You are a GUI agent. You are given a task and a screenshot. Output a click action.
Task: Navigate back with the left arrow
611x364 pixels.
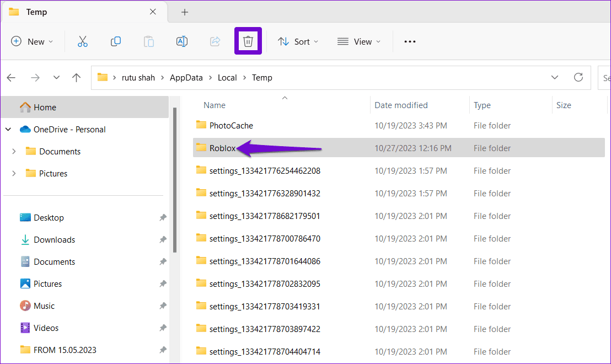coord(12,78)
